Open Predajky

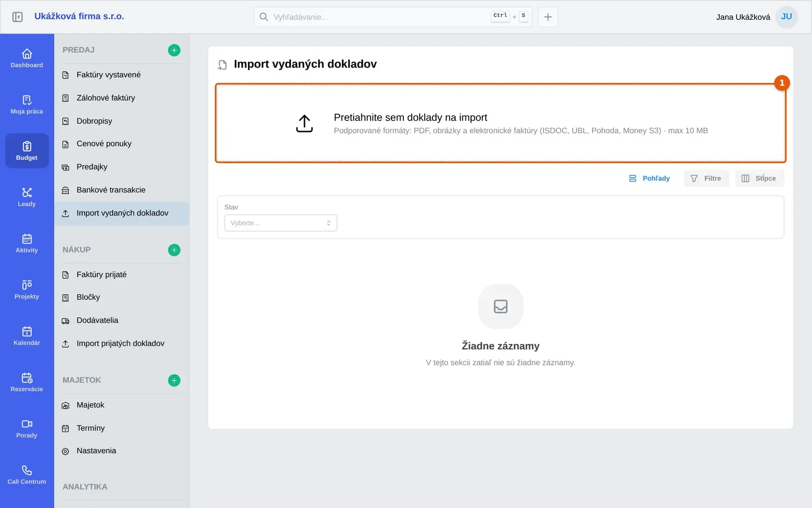122,167
